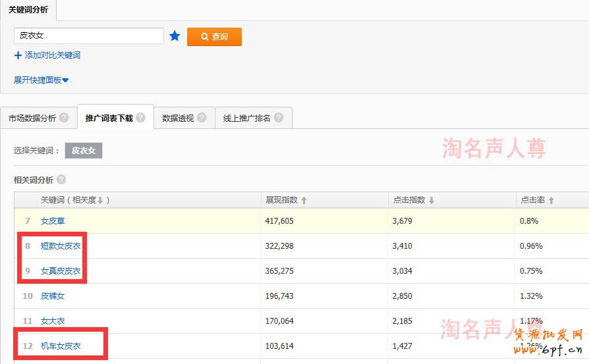Screen dimensions: 589x364
Task: Click the 关键词分析 top tab
Action: coord(28,9)
